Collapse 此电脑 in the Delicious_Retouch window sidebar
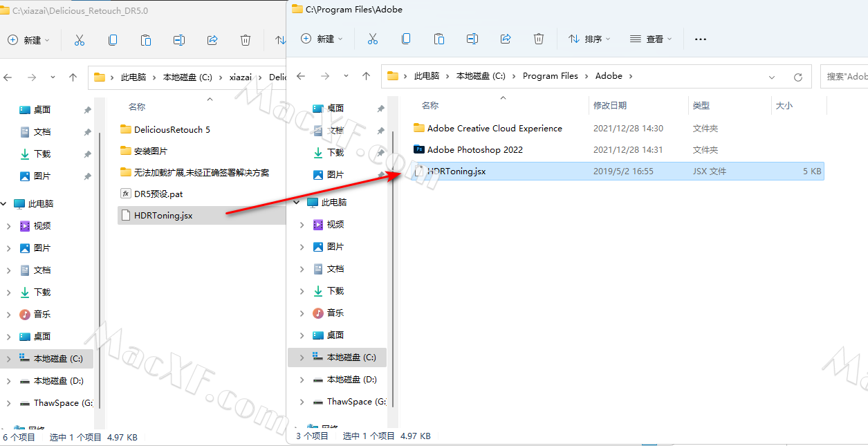The width and height of the screenshot is (868, 446). [4, 204]
